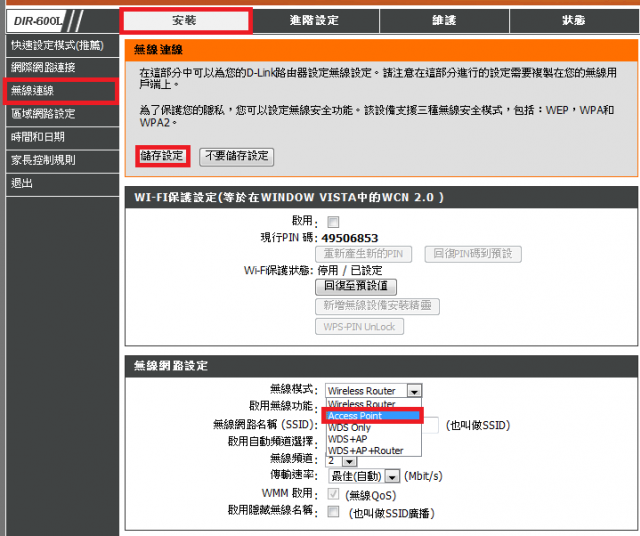Choose Access Point in the mode list

pyautogui.click(x=373, y=416)
